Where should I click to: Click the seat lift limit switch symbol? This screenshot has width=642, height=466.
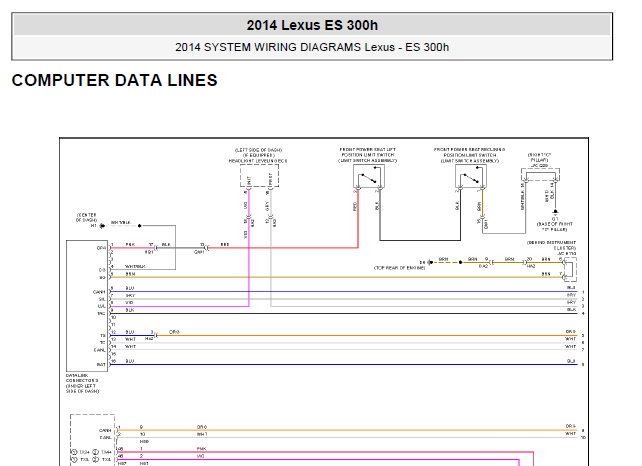[x=368, y=177]
